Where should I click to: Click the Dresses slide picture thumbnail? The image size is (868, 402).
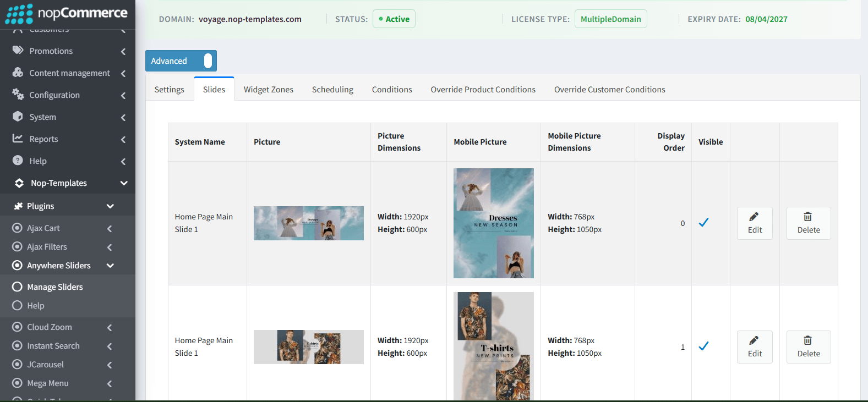pos(309,223)
